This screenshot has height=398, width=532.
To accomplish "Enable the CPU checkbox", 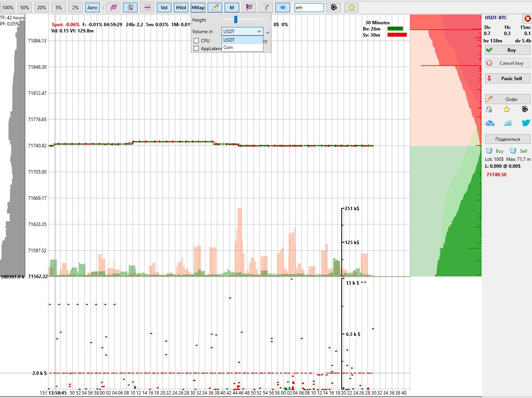I will (x=196, y=40).
